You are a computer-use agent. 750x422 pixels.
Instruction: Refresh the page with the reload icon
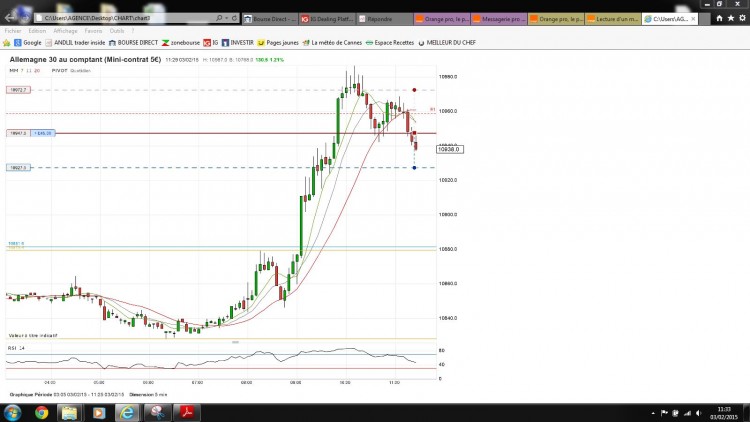(x=234, y=18)
